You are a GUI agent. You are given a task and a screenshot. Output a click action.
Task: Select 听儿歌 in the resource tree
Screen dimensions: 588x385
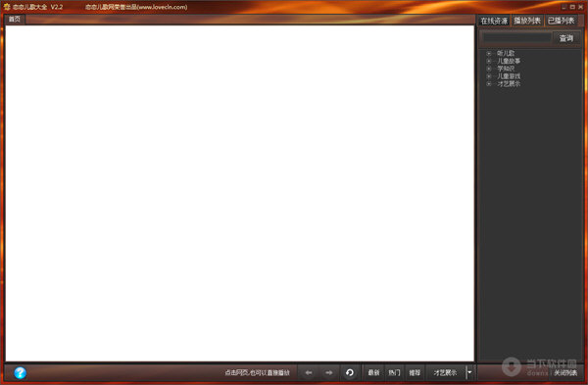(506, 53)
